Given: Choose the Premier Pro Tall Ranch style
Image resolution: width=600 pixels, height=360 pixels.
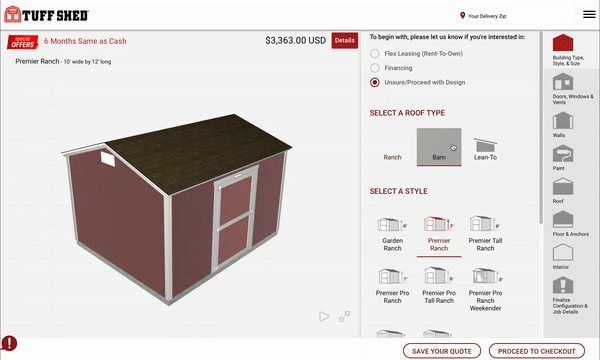Looking at the screenshot, I should pos(439,286).
